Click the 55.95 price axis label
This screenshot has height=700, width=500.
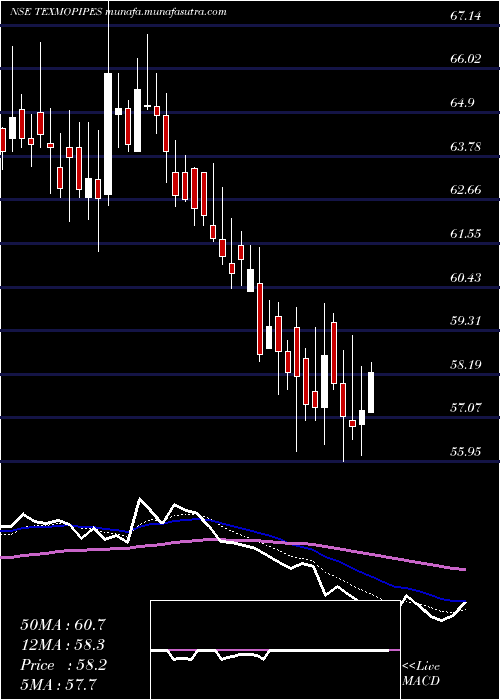[466, 452]
